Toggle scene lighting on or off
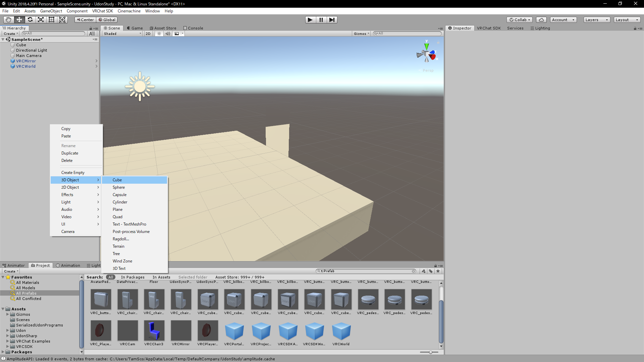Viewport: 644px width, 362px height. 159,34
